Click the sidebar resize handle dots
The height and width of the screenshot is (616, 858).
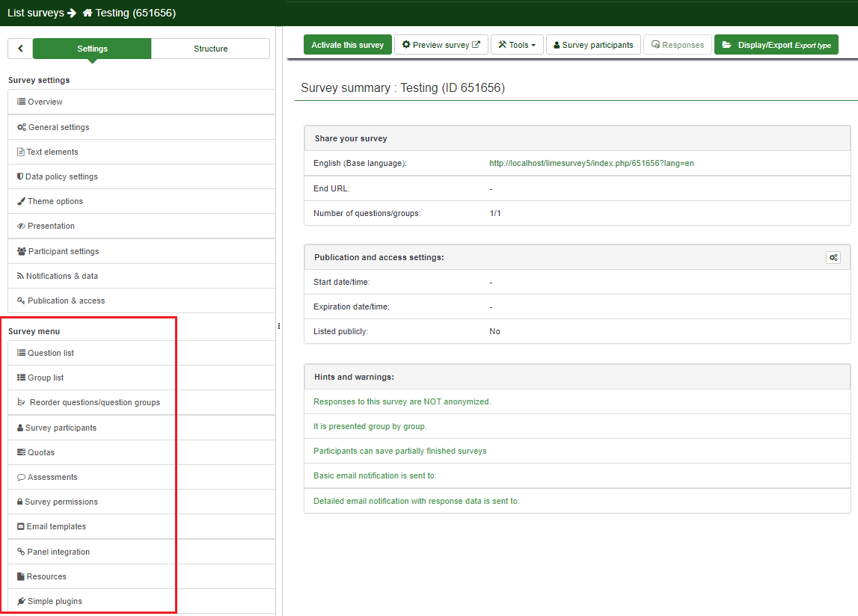[x=279, y=326]
